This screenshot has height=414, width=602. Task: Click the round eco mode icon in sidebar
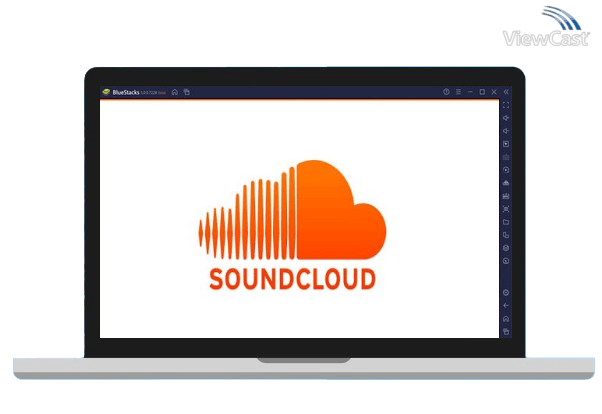coord(506,261)
